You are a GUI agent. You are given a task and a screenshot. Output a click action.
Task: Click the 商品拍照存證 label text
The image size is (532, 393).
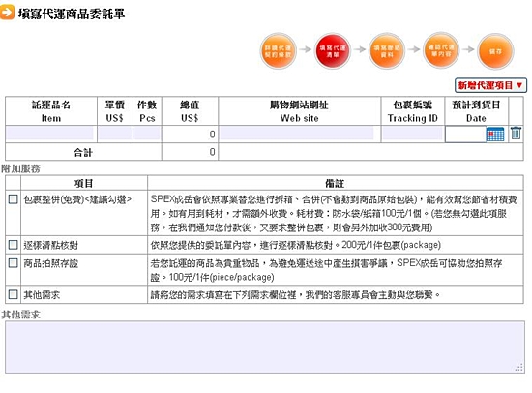coord(51,263)
